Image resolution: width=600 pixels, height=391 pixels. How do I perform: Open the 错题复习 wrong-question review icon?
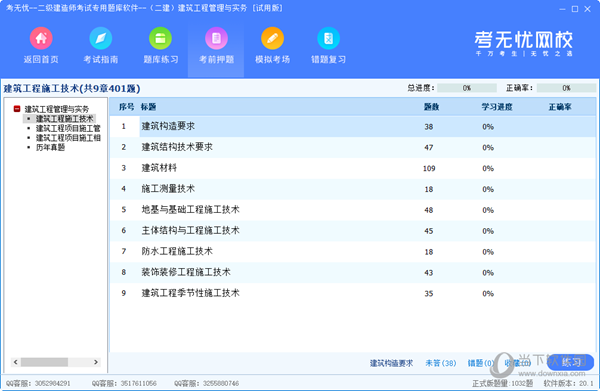click(328, 38)
